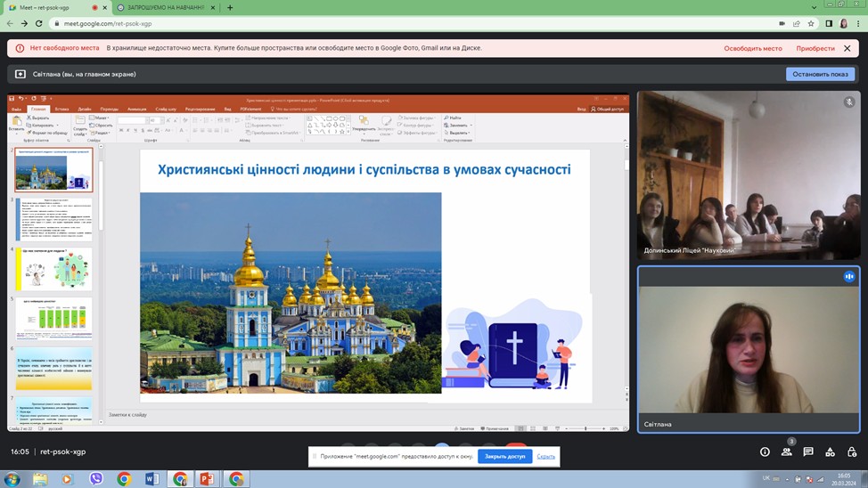Click the camera permission icon in address bar
This screenshot has height=488, width=868.
pyautogui.click(x=782, y=23)
